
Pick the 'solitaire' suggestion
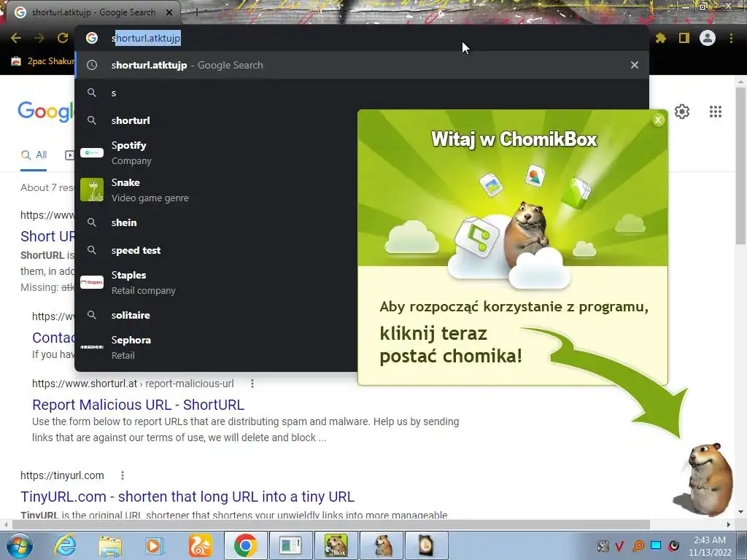pyautogui.click(x=215, y=315)
